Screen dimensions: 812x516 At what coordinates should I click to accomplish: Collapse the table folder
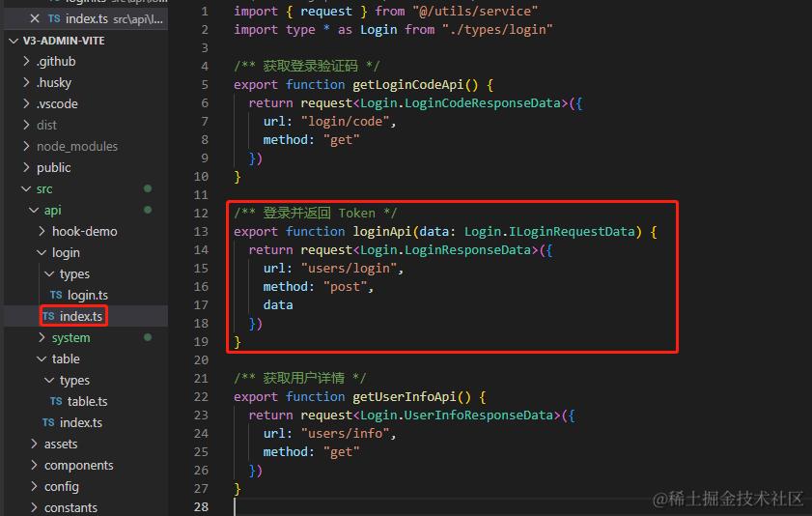42,358
